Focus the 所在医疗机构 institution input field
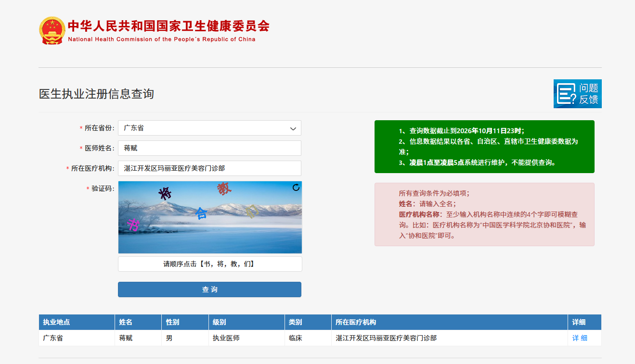Image resolution: width=635 pixels, height=364 pixels. point(209,168)
